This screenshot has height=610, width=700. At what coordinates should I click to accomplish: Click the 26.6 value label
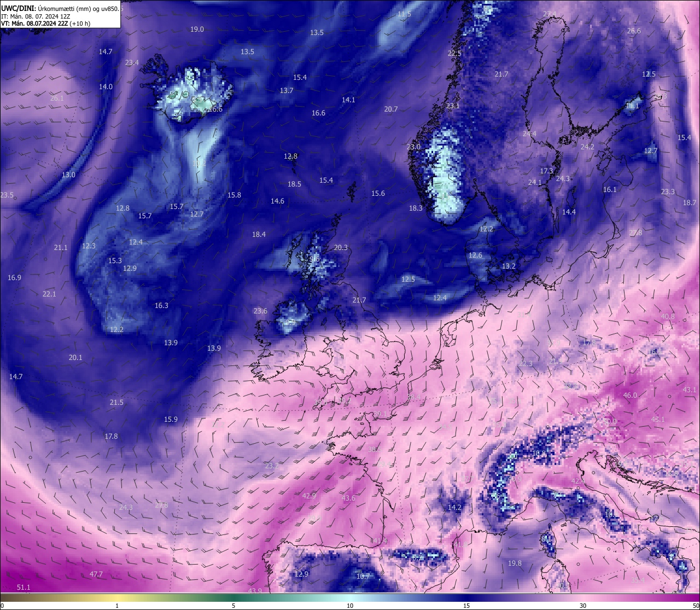point(634,31)
